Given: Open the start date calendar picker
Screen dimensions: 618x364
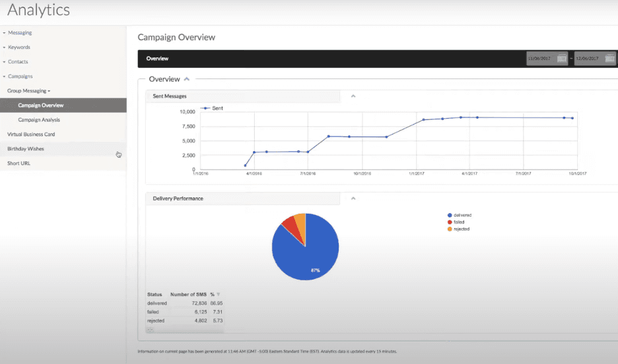Looking at the screenshot, I should coord(562,59).
